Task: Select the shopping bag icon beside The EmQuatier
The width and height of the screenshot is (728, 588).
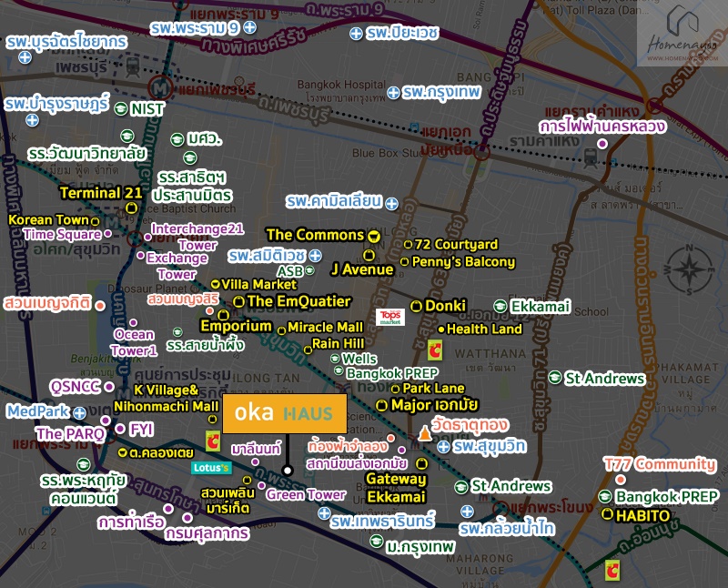Action: pos(238,301)
